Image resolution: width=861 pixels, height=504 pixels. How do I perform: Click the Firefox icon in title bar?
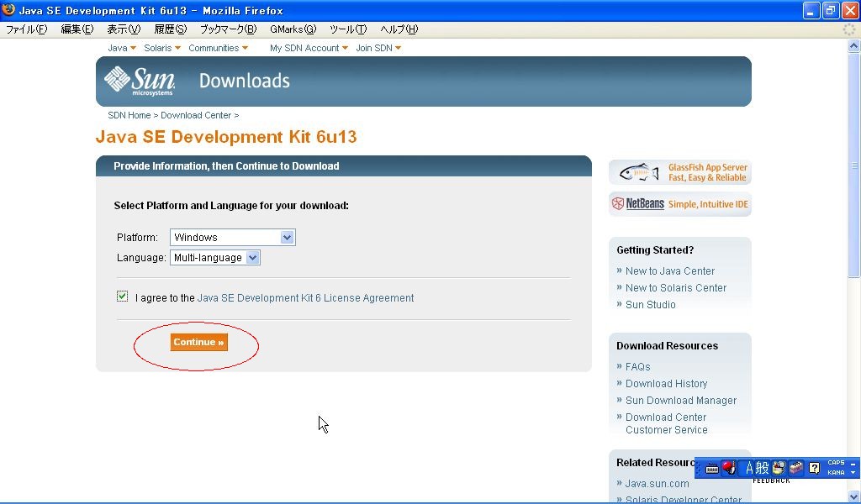pyautogui.click(x=8, y=10)
